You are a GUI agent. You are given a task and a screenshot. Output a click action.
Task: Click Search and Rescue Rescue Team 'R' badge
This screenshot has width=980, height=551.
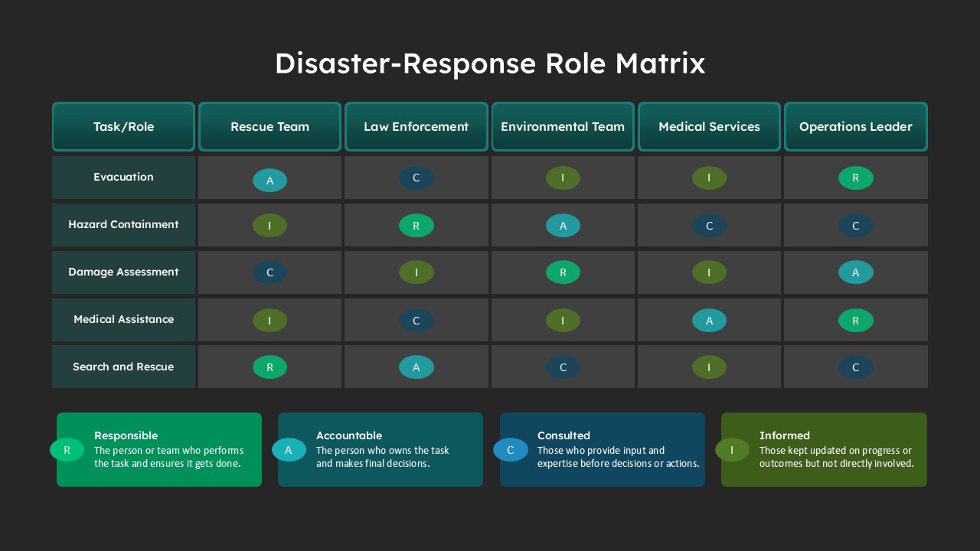pos(269,367)
